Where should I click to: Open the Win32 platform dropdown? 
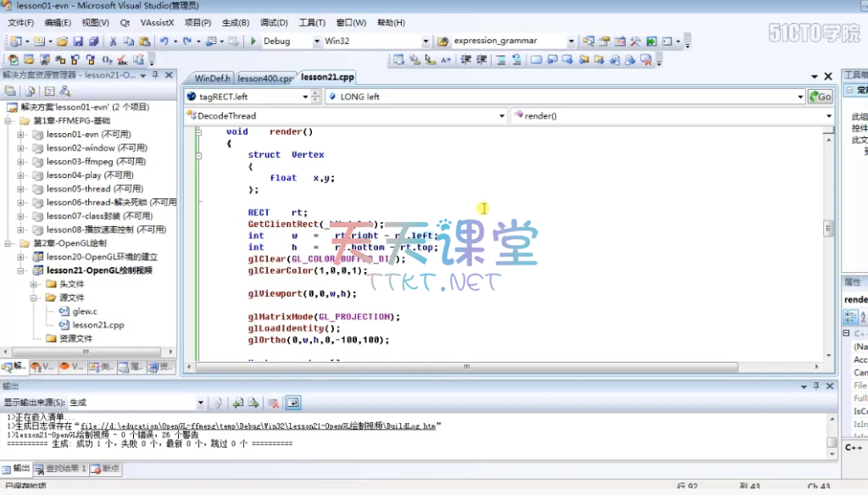426,41
